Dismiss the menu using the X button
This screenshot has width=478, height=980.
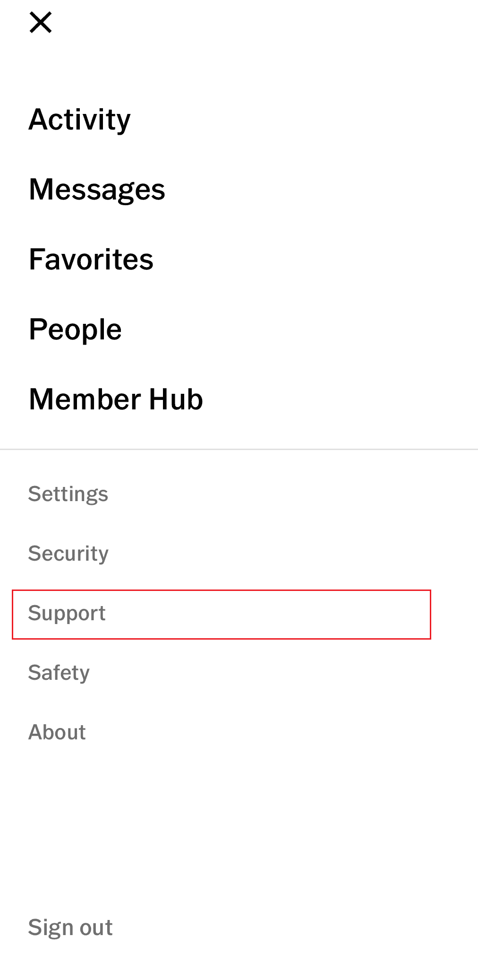pos(41,23)
